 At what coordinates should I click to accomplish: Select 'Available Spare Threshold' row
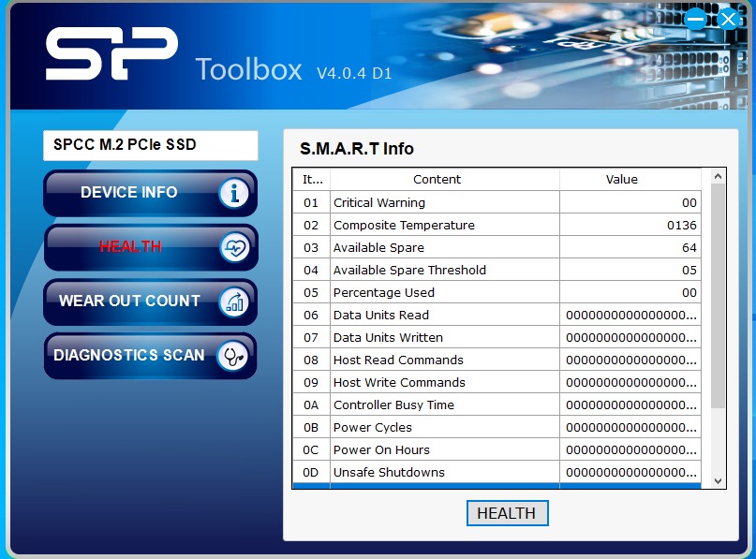tap(497, 270)
